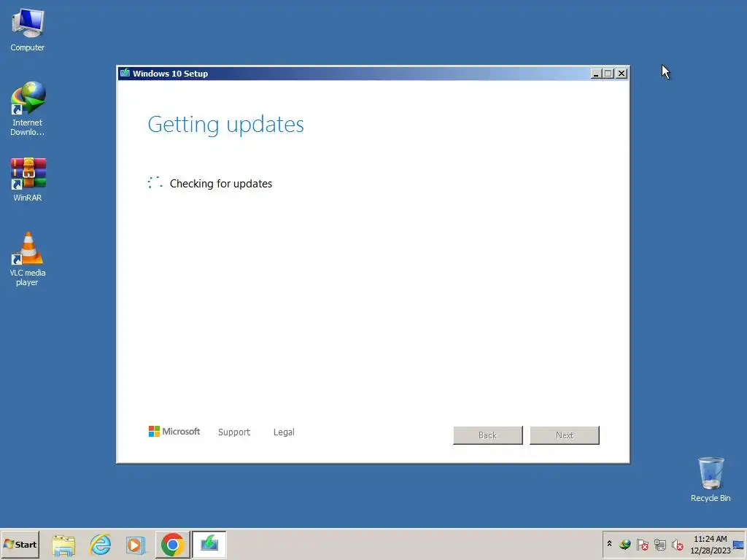Minimize the Windows 10 Setup window
Screen dimensions: 747x560
(595, 74)
